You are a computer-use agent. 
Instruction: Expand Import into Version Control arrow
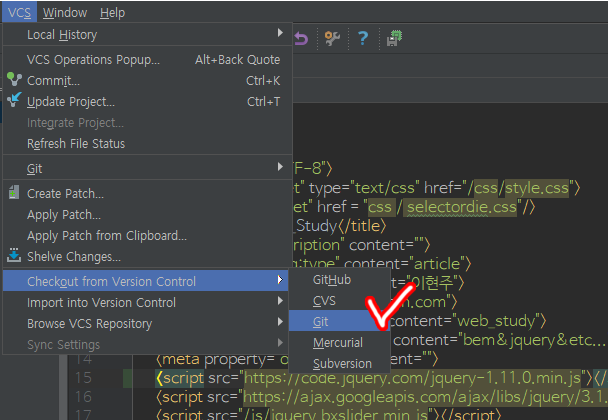tap(280, 301)
